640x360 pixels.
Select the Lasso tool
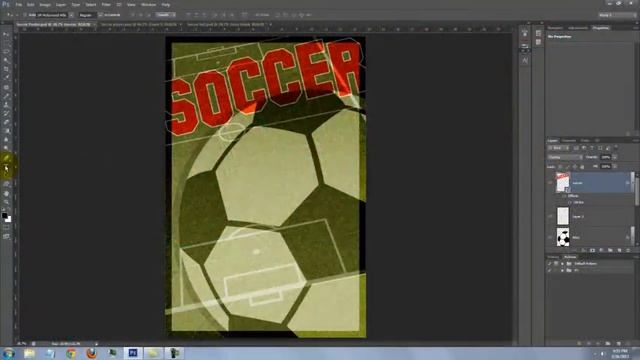click(6, 52)
